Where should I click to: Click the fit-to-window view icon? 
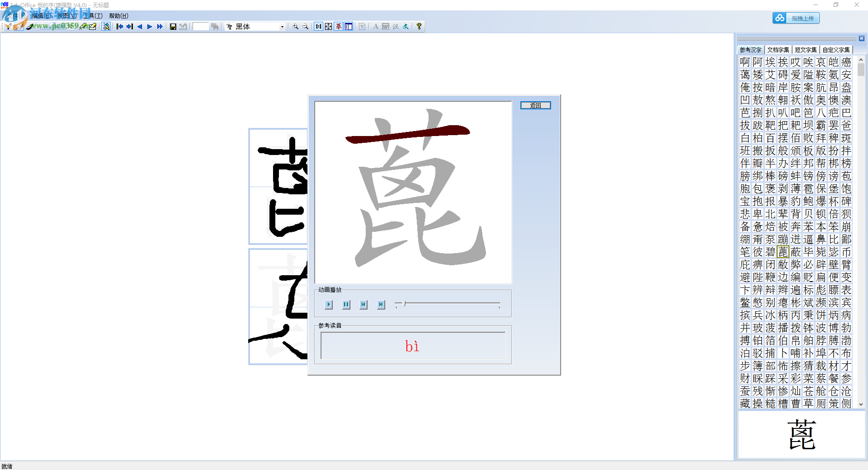coord(328,27)
